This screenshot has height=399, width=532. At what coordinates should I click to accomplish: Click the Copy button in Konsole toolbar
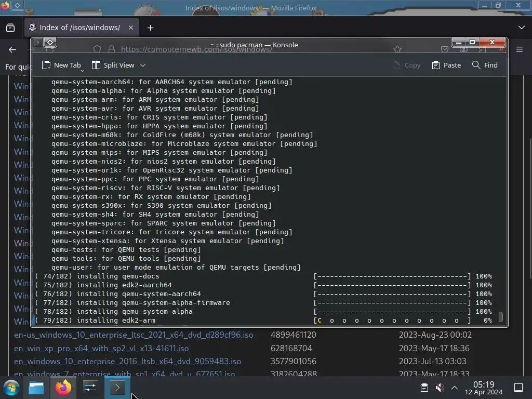click(406, 65)
